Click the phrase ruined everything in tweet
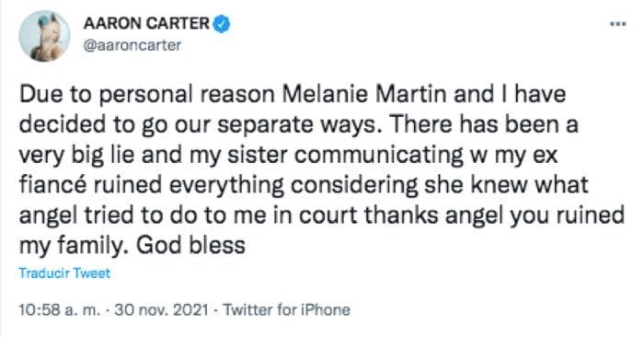This screenshot has height=337, width=644. coord(189,186)
